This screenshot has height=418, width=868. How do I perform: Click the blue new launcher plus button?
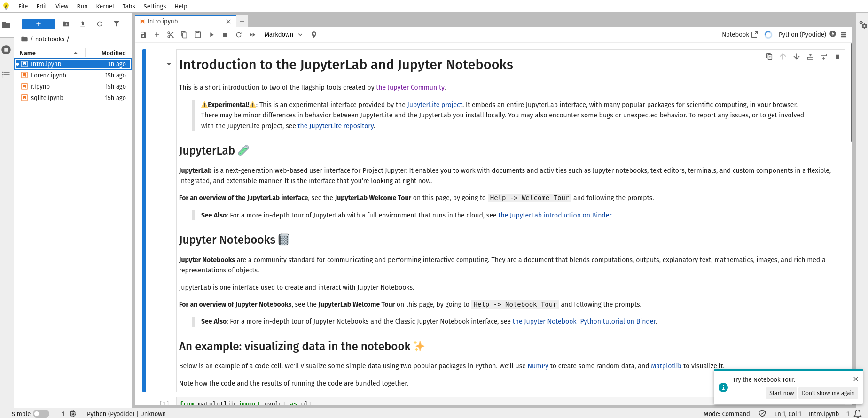[x=39, y=24]
